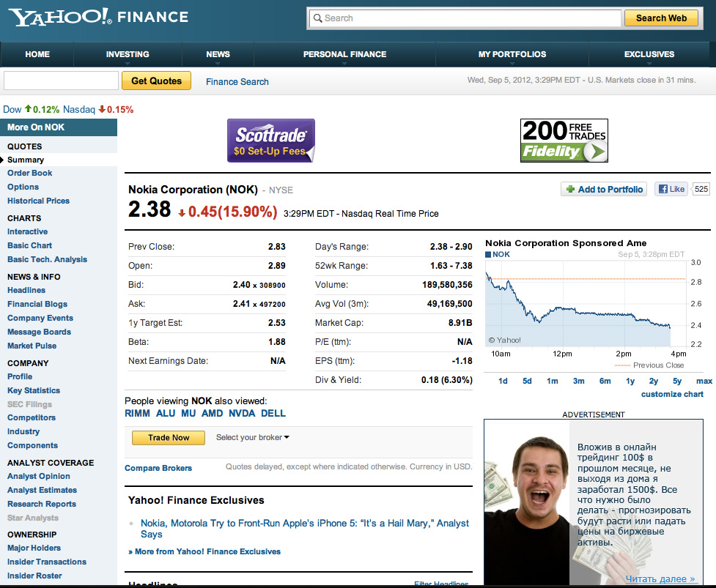
Task: Select the 5y chart range
Action: 677,381
